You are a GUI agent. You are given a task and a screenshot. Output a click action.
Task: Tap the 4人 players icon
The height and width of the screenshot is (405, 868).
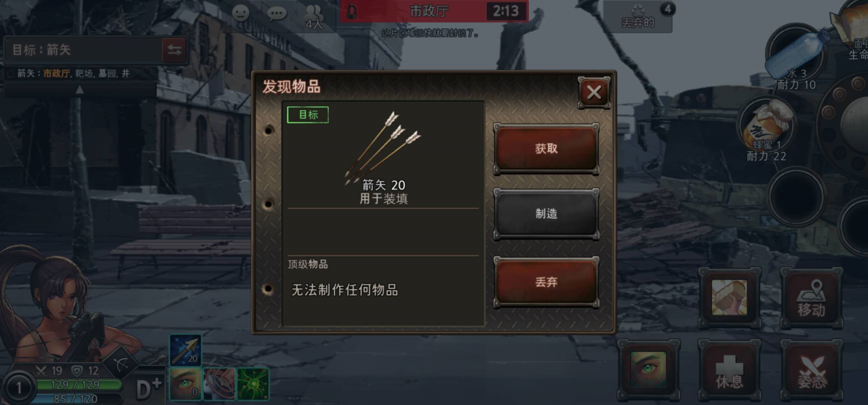pyautogui.click(x=313, y=16)
